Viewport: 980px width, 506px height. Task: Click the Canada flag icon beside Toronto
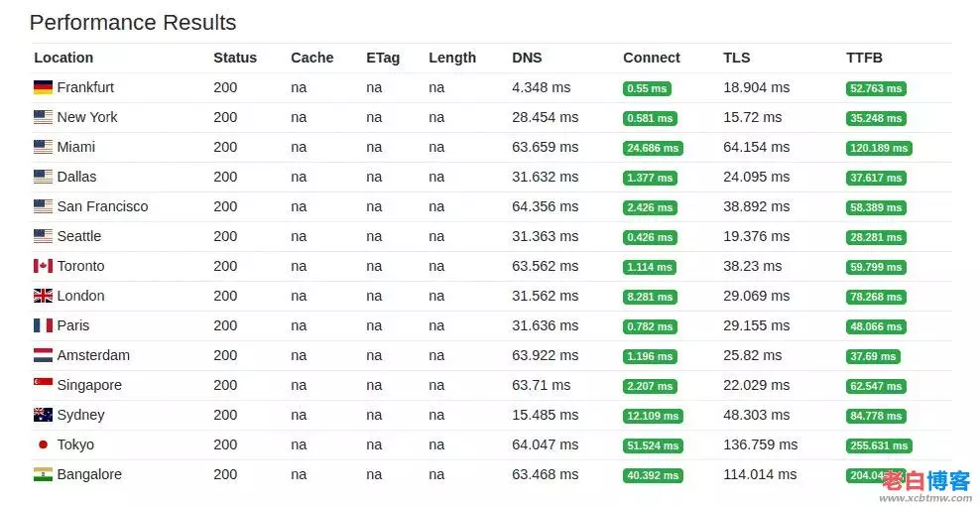43,266
